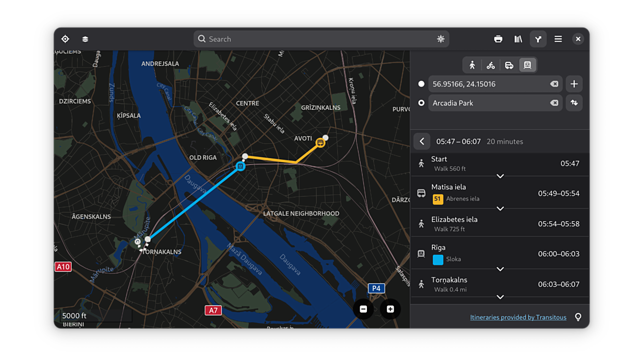Go back to itinerary list
644x362 pixels.
422,141
